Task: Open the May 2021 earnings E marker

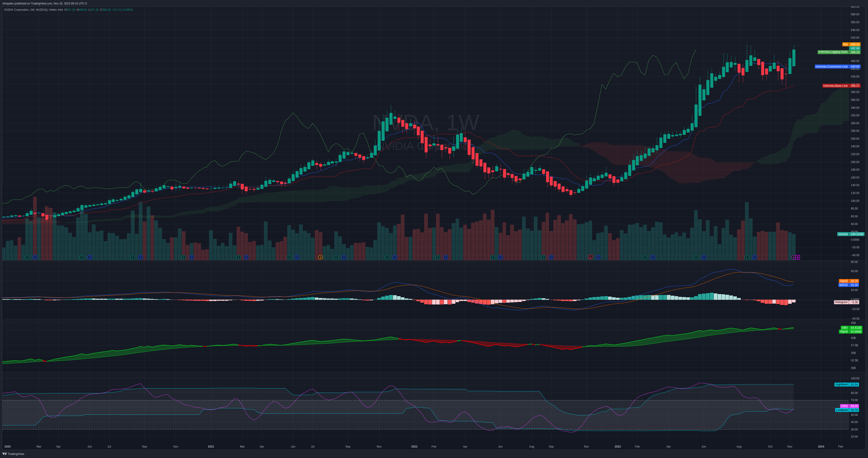Action: coord(289,257)
